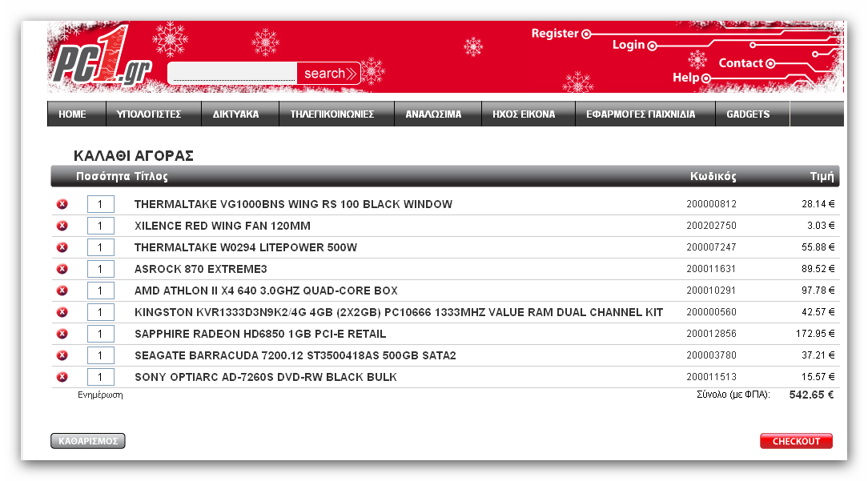Image resolution: width=868 pixels, height=481 pixels.
Task: Select quantity box for SAPPHIRE RADEON HD6850
Action: [101, 334]
